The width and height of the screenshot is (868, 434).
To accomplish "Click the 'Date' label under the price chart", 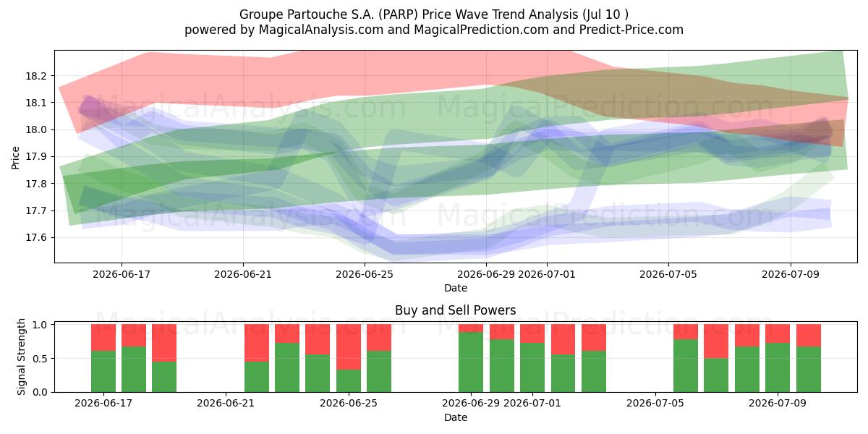I will click(456, 288).
